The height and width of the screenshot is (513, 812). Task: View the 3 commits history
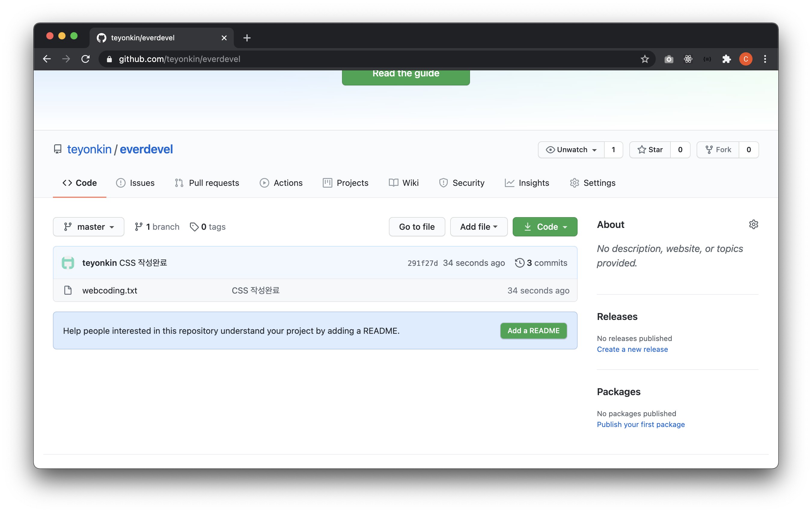pyautogui.click(x=541, y=263)
